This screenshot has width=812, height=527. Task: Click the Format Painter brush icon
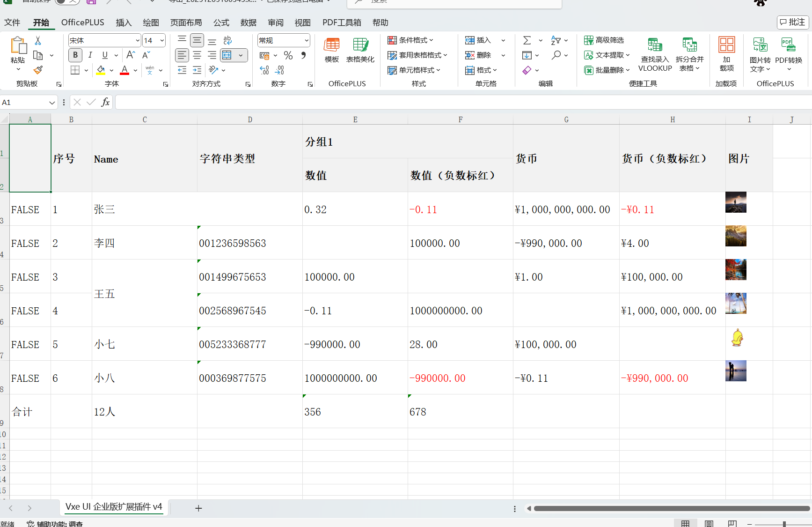38,70
